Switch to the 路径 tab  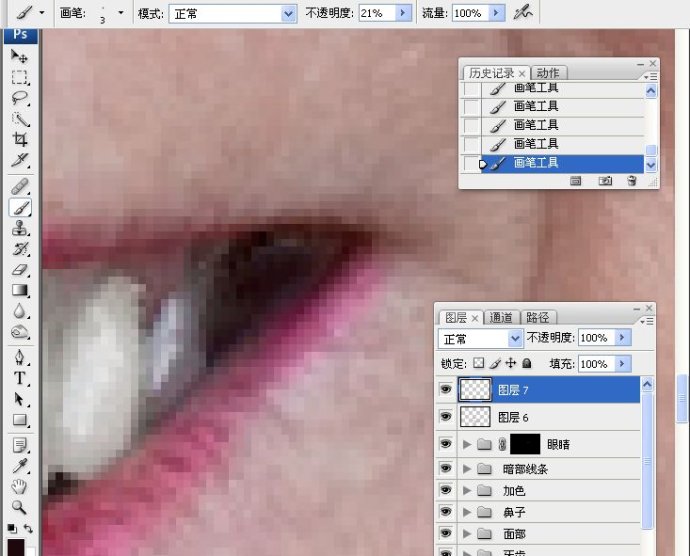point(538,317)
